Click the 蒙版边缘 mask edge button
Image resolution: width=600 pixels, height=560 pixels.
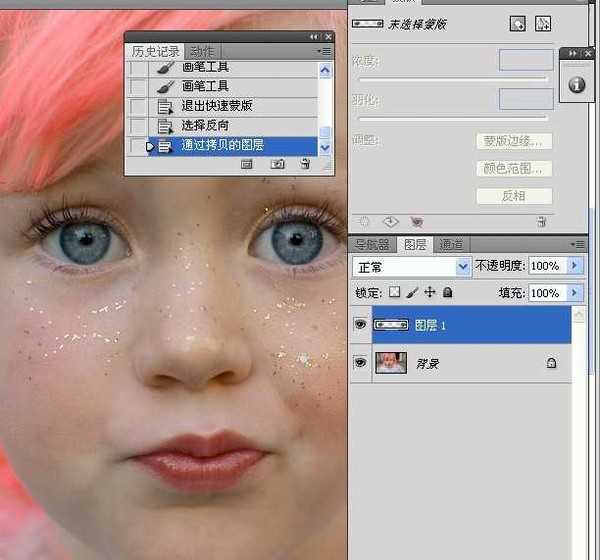(x=514, y=141)
